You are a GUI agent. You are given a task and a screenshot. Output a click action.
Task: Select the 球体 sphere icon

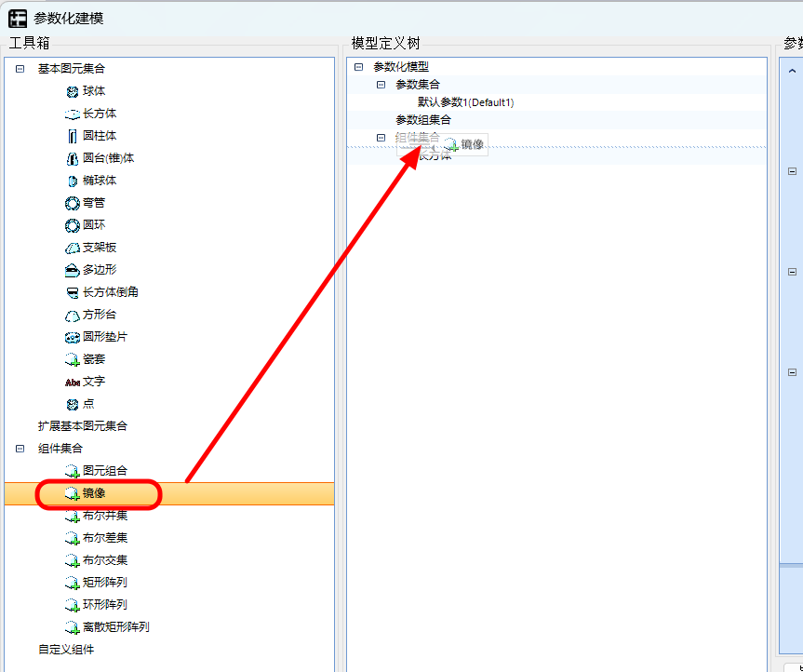pyautogui.click(x=73, y=92)
